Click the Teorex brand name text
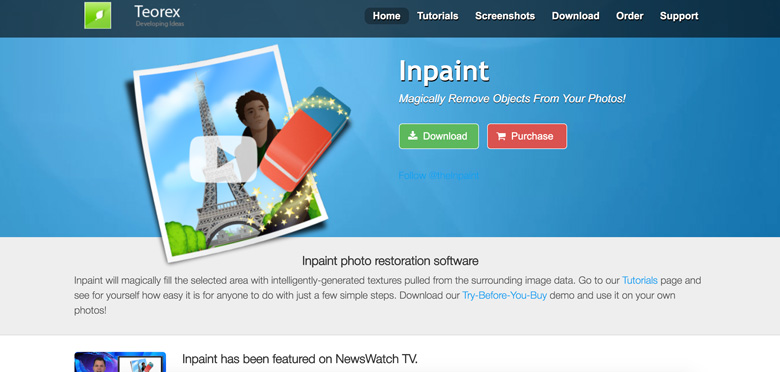 coord(157,11)
